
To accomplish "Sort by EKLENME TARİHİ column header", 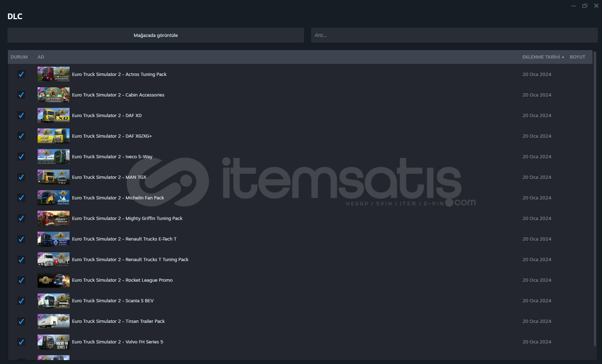I will [x=543, y=57].
